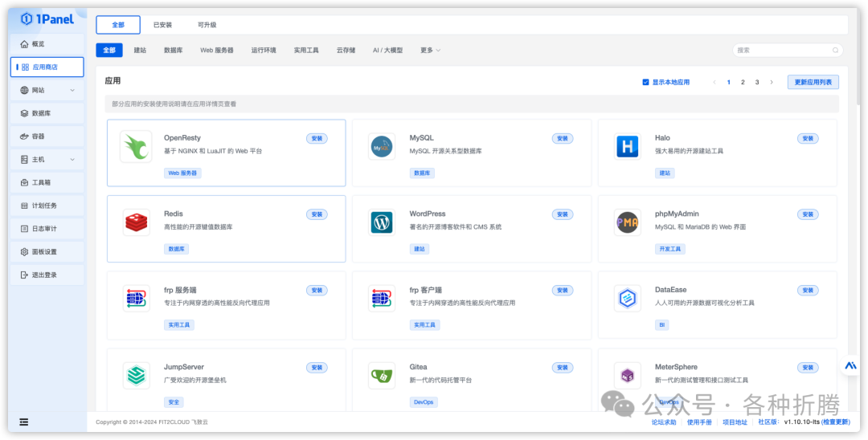Open 计划任务 in the sidebar
The image size is (868, 440).
pos(47,206)
